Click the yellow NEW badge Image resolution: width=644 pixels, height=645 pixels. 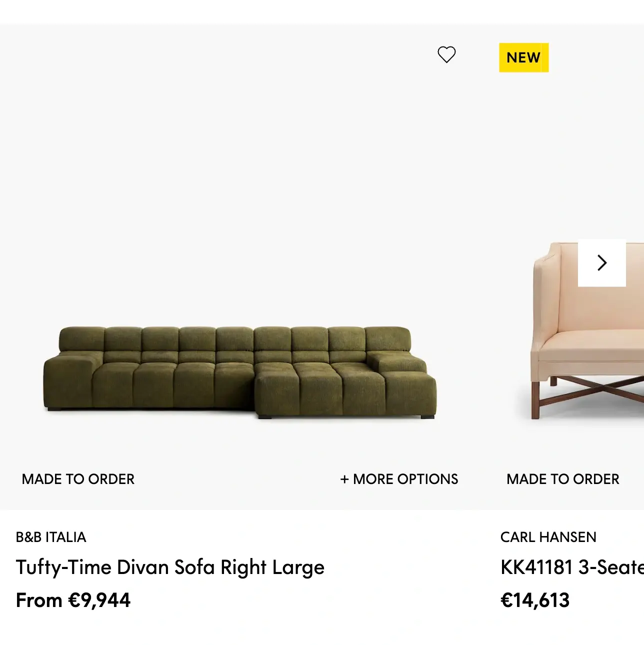pos(523,57)
